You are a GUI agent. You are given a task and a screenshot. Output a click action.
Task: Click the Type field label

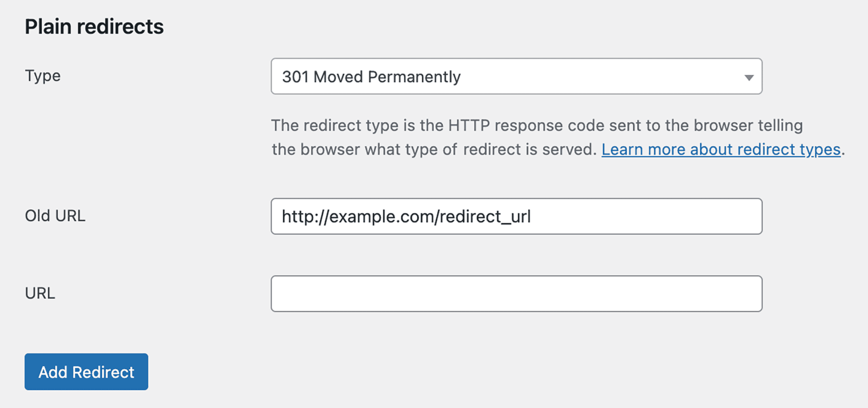tap(42, 76)
